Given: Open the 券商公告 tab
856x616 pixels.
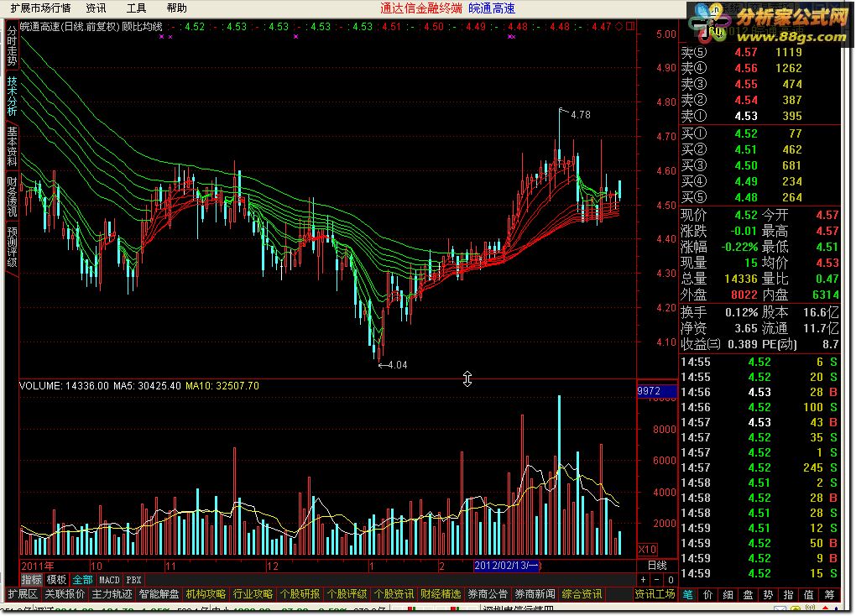Looking at the screenshot, I should 488,594.
